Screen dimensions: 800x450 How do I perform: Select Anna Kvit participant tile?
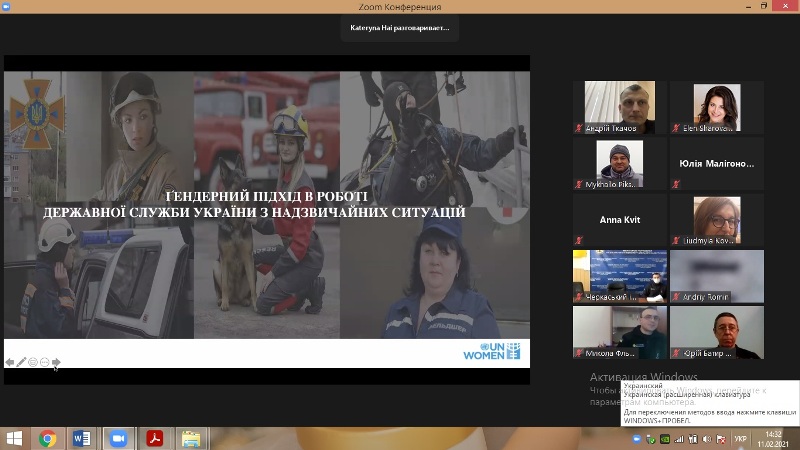pos(619,220)
